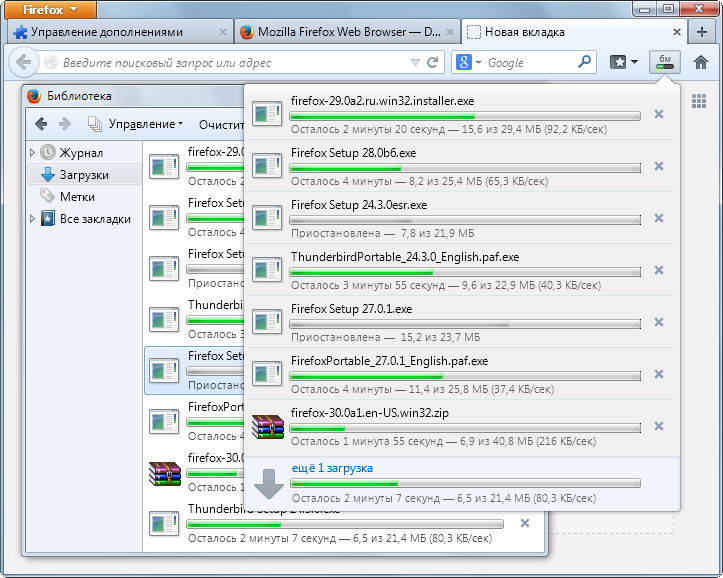723x578 pixels.
Task: Select Загрузки in the Library sidebar
Action: (x=84, y=175)
